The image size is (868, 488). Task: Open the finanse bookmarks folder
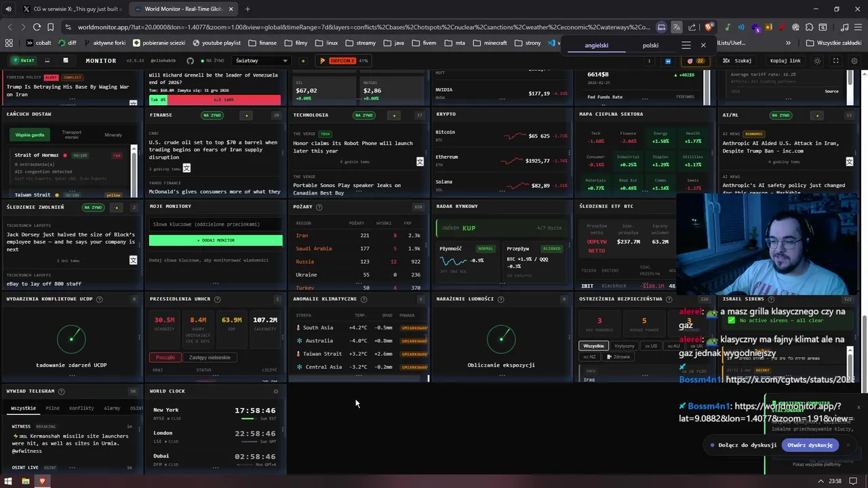[x=262, y=43]
